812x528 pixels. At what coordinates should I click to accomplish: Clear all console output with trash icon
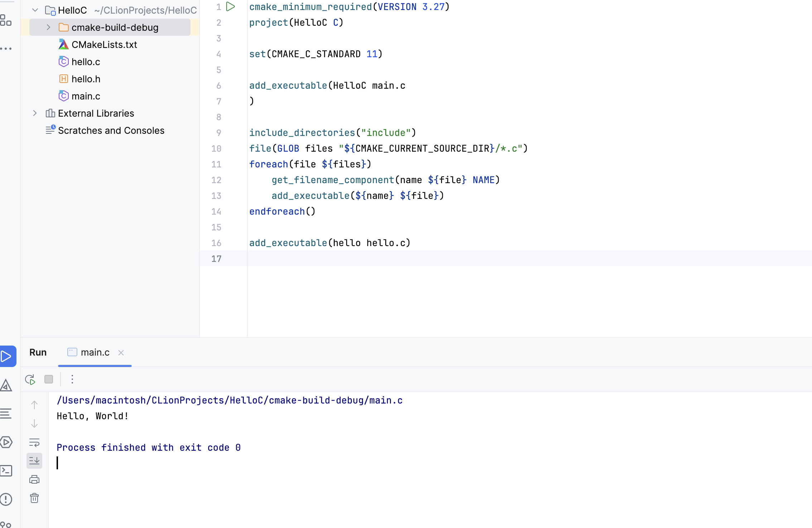pos(34,498)
